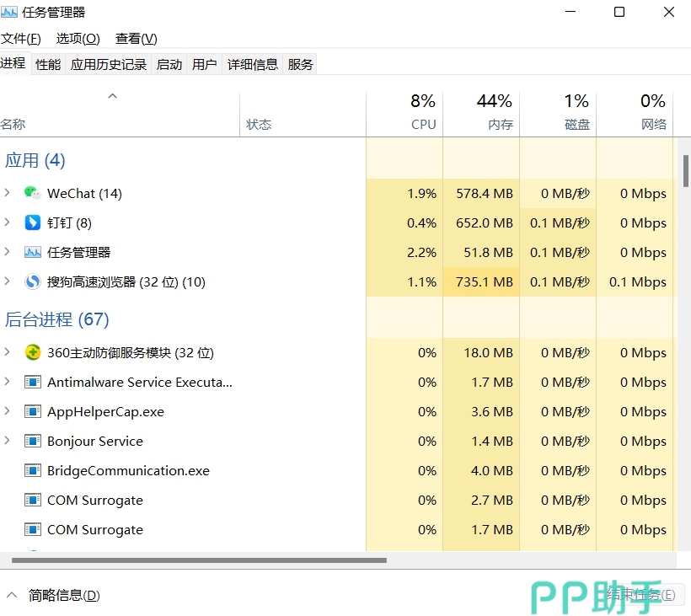Collapse to 简略信息 view with the arrow
This screenshot has height=616, width=691.
click(12, 595)
